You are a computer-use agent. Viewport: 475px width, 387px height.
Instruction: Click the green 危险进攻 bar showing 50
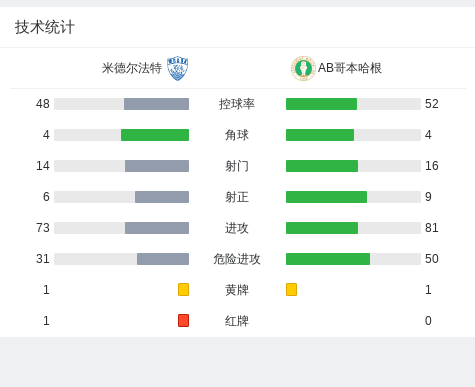tap(328, 259)
